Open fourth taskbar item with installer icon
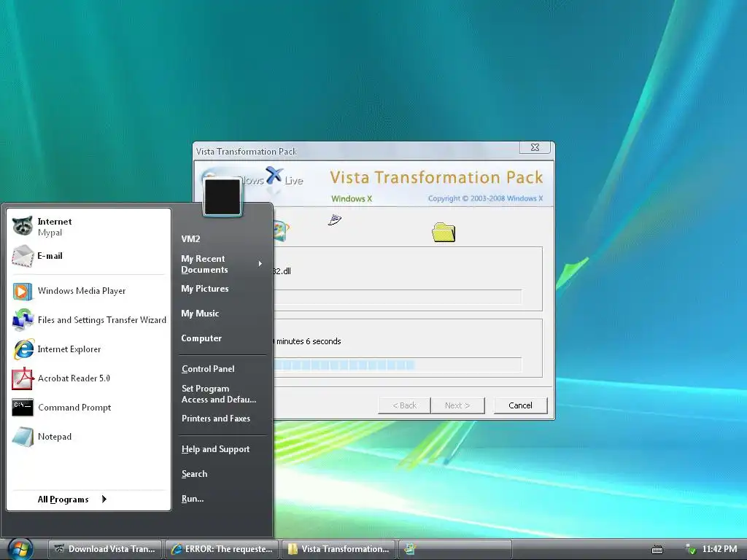Viewport: 747px width, 560px height. (455, 549)
